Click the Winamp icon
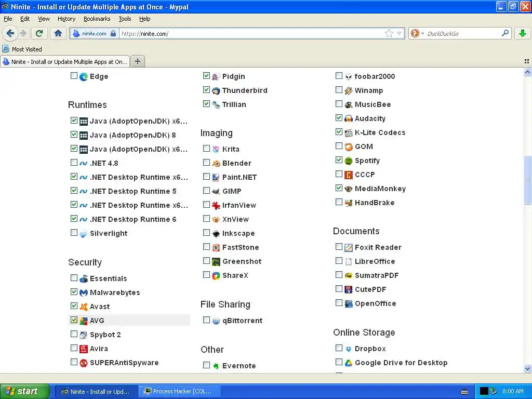The image size is (532, 399). tap(349, 90)
